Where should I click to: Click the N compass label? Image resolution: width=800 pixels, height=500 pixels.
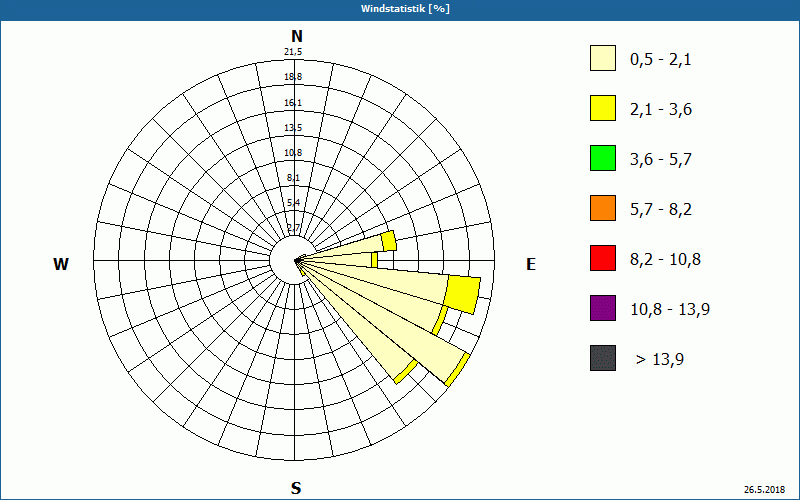[296, 36]
